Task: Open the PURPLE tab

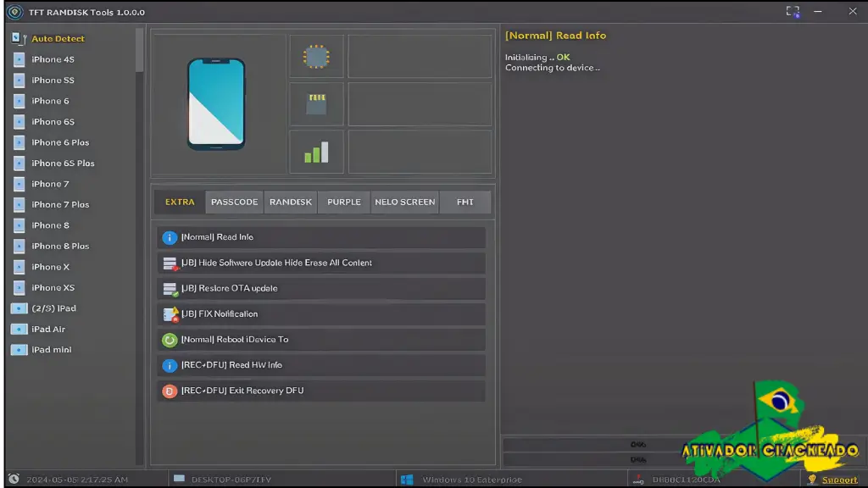Action: (344, 202)
